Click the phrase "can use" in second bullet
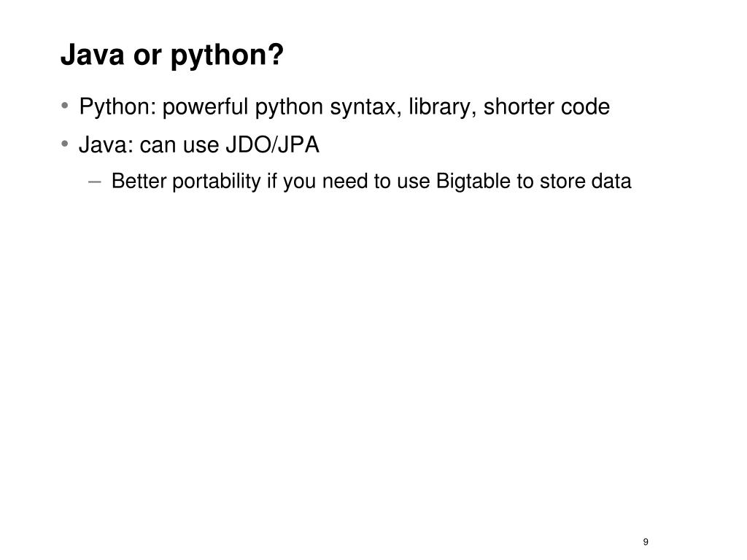The height and width of the screenshot is (560, 747). point(179,145)
